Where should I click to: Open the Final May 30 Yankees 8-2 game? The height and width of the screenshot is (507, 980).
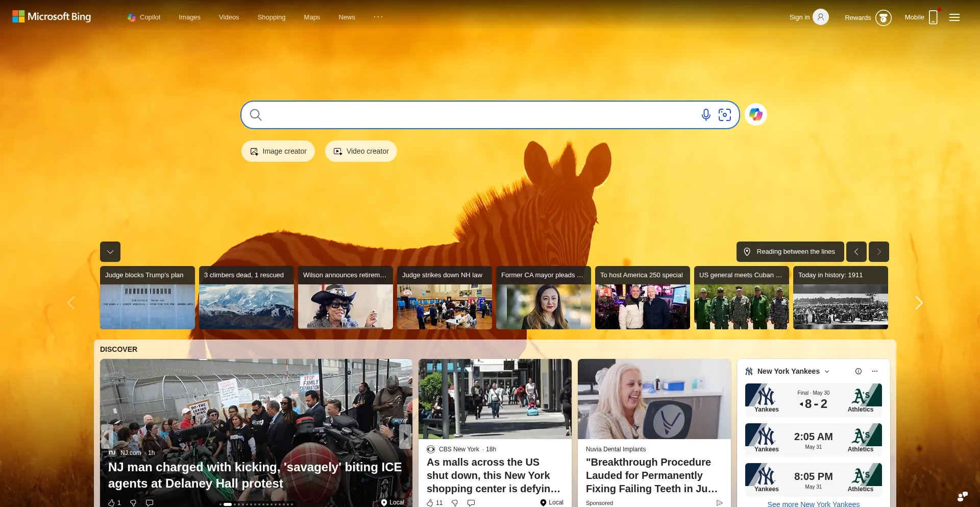pos(814,400)
